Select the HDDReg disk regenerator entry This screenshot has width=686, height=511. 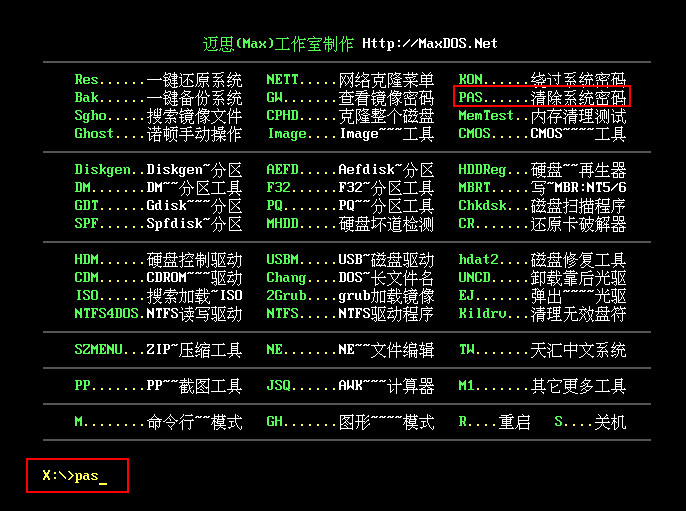pos(542,170)
